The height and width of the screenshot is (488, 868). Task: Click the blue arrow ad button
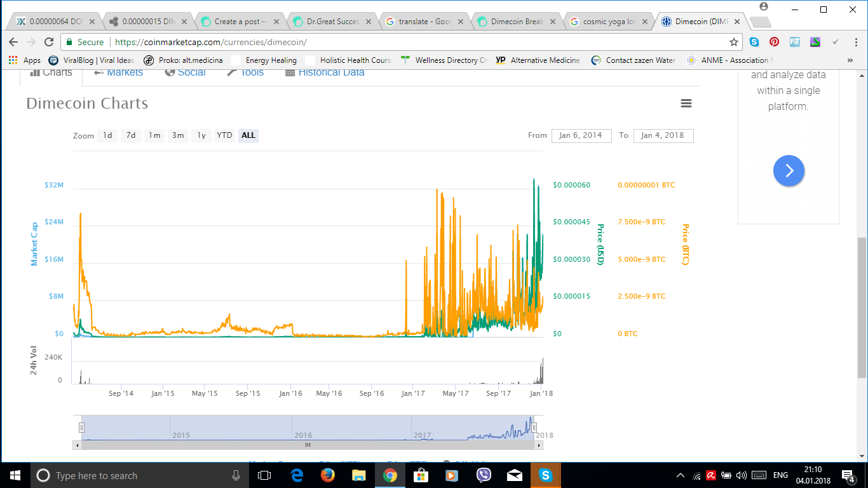(789, 170)
